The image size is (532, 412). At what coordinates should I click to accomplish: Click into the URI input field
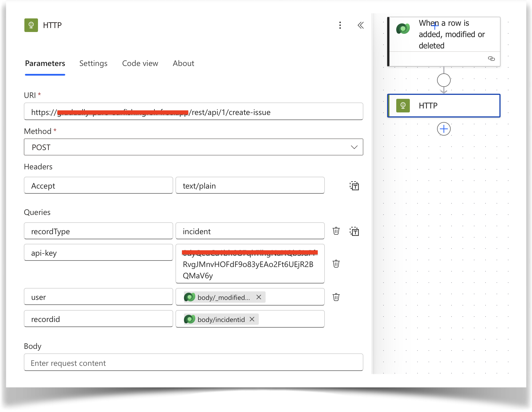tap(194, 111)
